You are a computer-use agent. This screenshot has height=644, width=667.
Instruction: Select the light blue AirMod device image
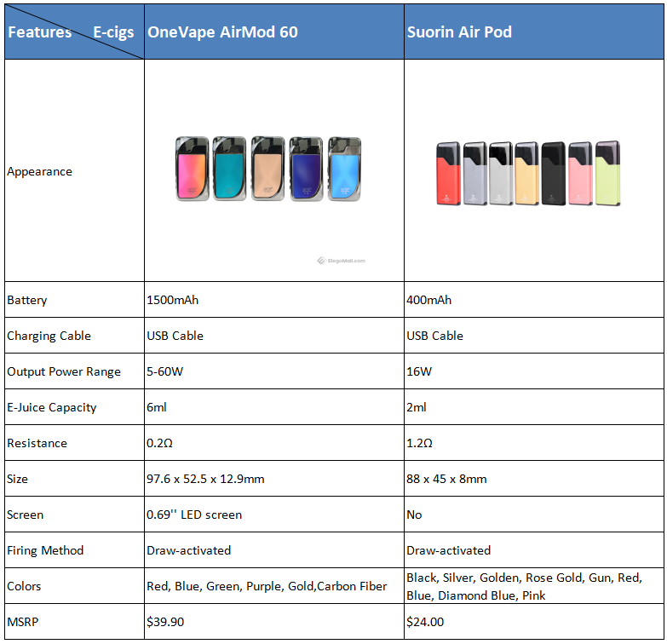(344, 169)
